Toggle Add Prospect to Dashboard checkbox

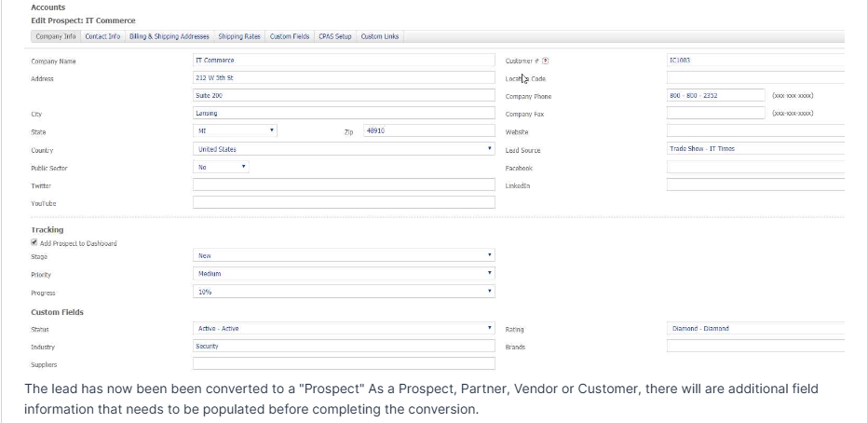pyautogui.click(x=34, y=243)
